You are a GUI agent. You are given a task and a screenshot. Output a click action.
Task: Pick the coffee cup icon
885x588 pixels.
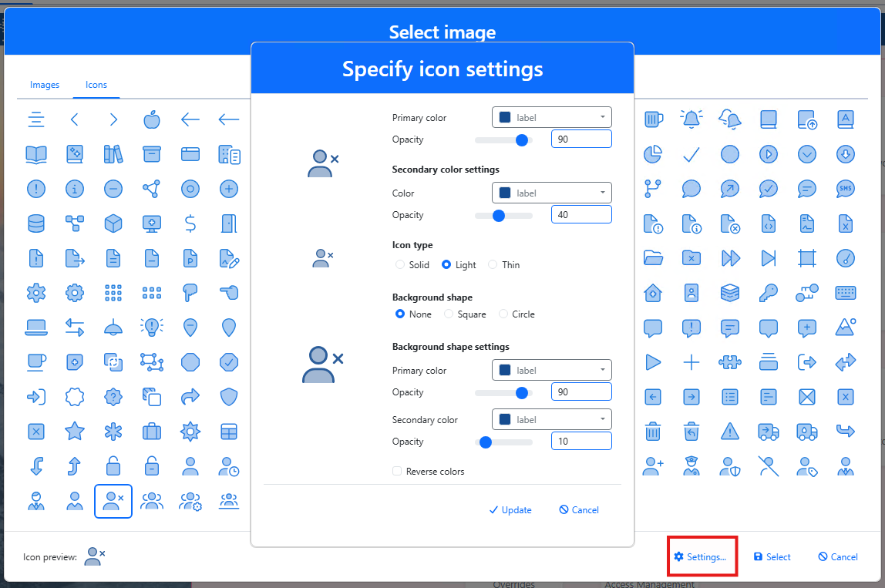(36, 362)
